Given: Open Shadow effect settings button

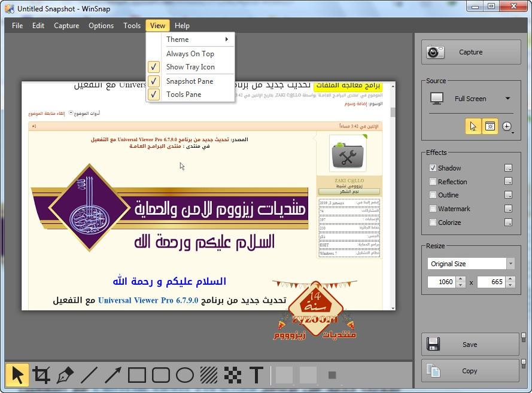Looking at the screenshot, I should tap(508, 168).
